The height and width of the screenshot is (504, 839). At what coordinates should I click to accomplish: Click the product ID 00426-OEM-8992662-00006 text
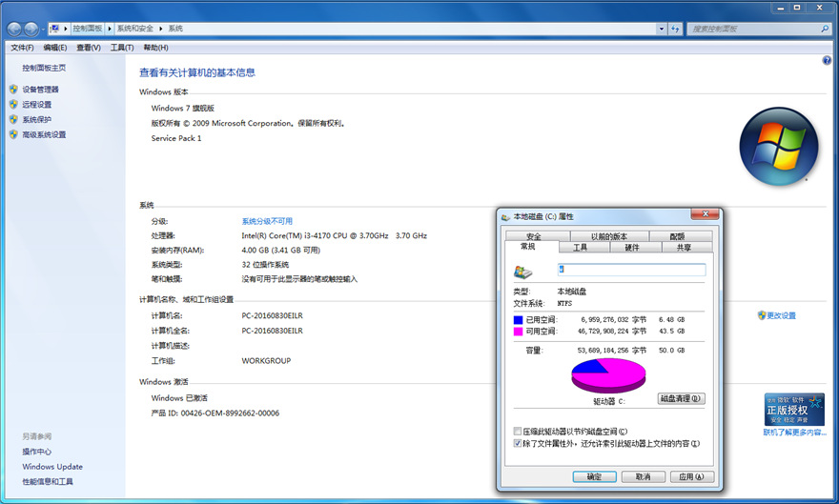(230, 413)
